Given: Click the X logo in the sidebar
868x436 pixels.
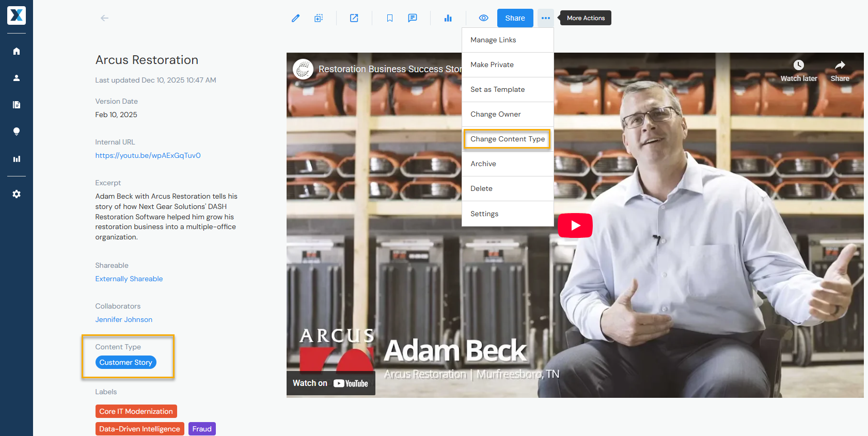Looking at the screenshot, I should [x=17, y=15].
